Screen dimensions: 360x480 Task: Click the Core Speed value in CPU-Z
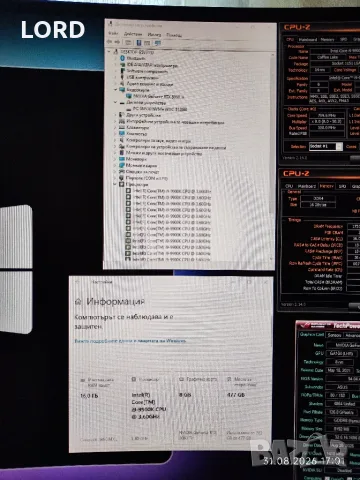tap(327, 115)
